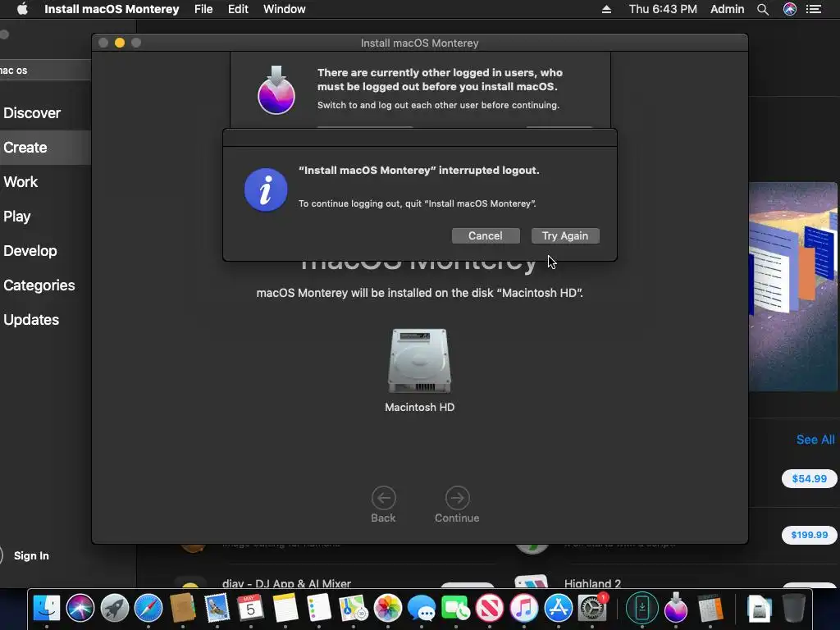840x630 pixels.
Task: Open Maps from the Dock
Action: point(353,609)
